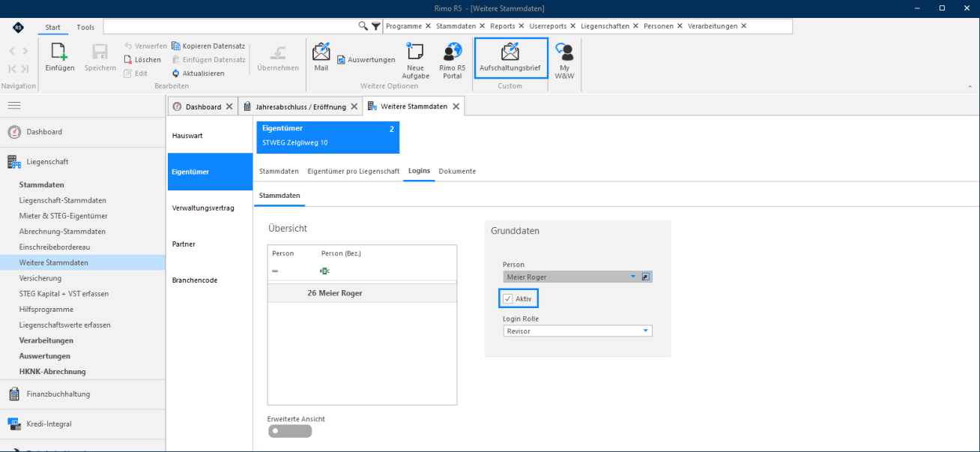Click Kopieren Datensatz in ribbon
Image resolution: width=980 pixels, height=452 pixels.
(209, 46)
